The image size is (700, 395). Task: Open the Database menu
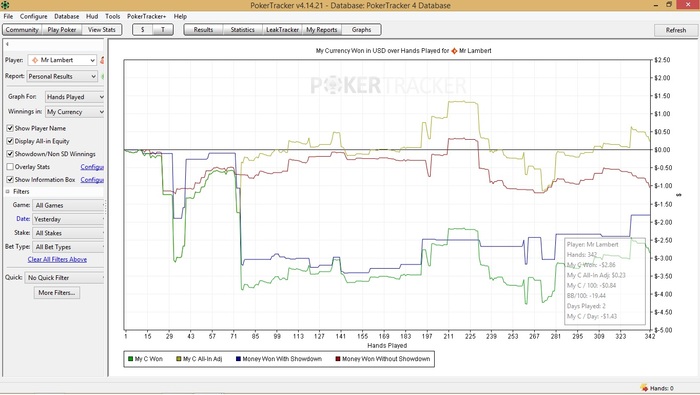[67, 16]
